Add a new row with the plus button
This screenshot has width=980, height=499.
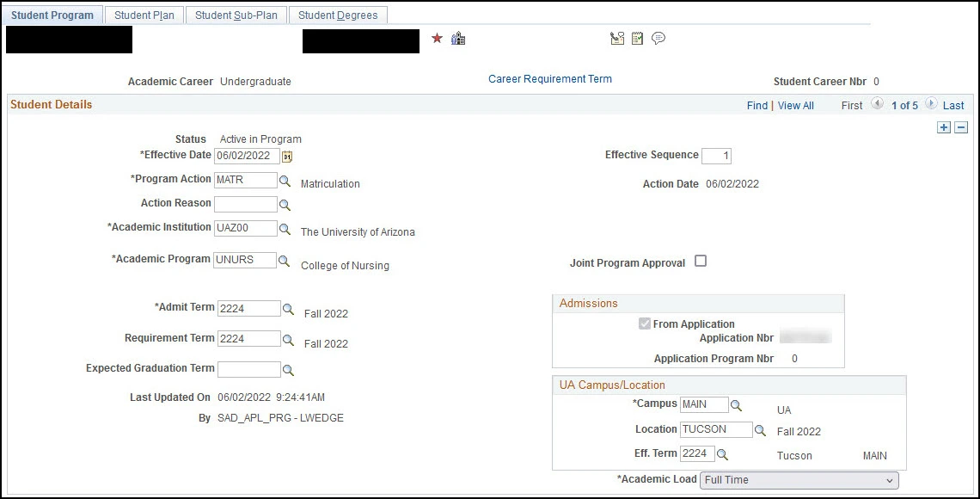(944, 127)
